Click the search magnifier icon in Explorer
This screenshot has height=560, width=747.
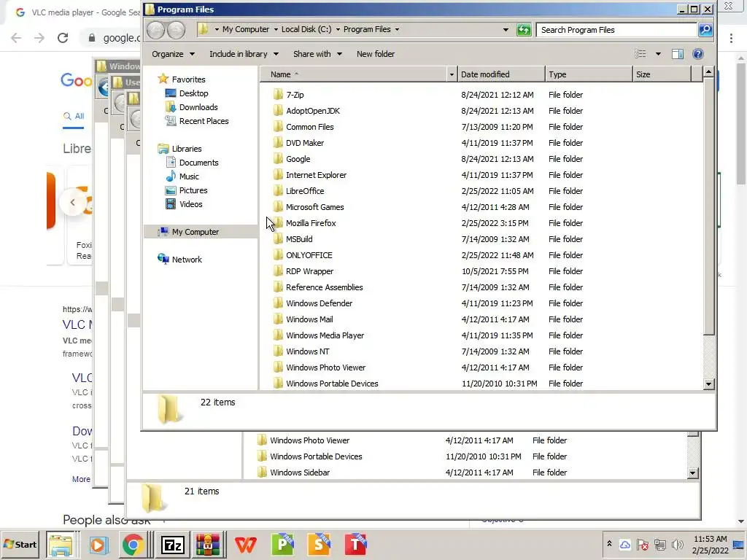pos(705,30)
